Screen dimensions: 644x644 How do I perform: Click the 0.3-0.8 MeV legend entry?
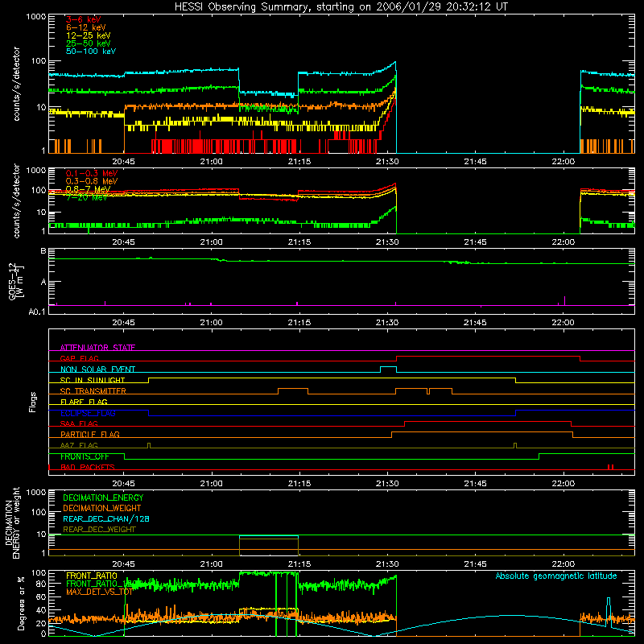[92, 181]
